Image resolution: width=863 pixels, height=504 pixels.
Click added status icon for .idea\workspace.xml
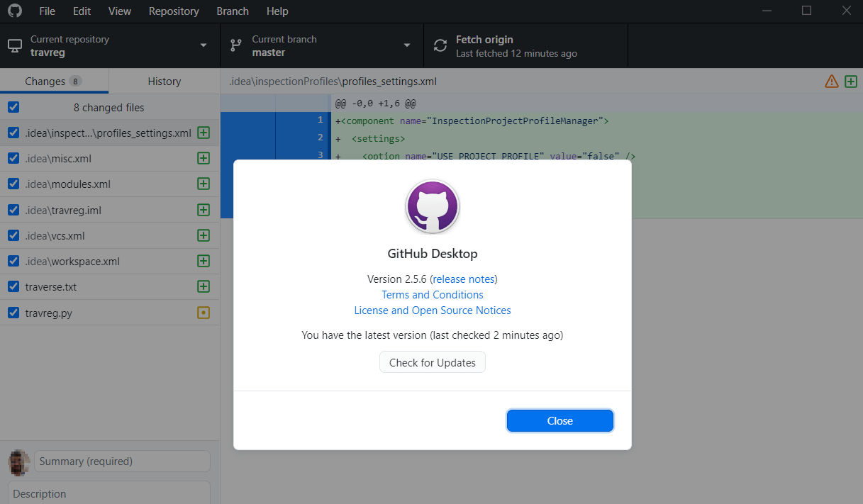tap(204, 261)
